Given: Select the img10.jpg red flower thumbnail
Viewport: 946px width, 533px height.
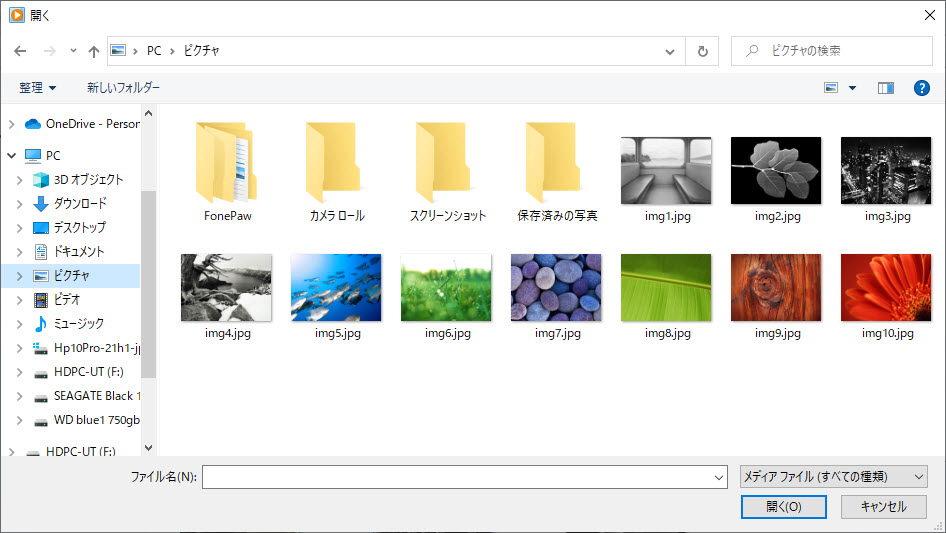Looking at the screenshot, I should (x=886, y=288).
